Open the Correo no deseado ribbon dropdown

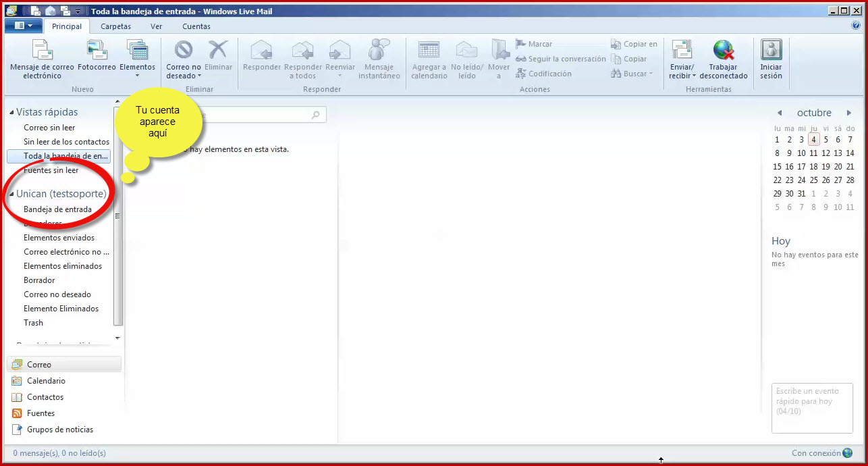pyautogui.click(x=184, y=59)
